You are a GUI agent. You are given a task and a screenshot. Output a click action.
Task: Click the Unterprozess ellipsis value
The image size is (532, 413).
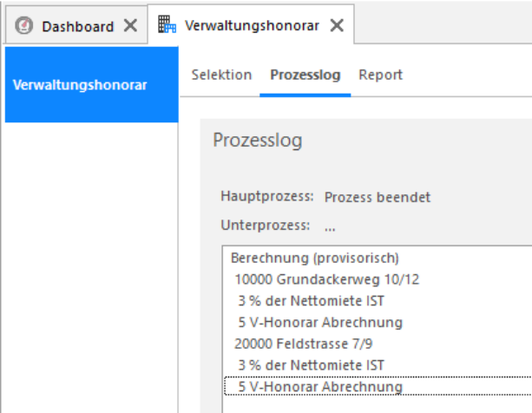point(330,228)
